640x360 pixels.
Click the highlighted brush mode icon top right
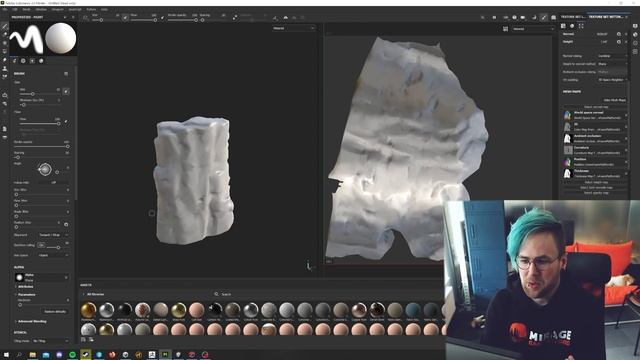(544, 18)
